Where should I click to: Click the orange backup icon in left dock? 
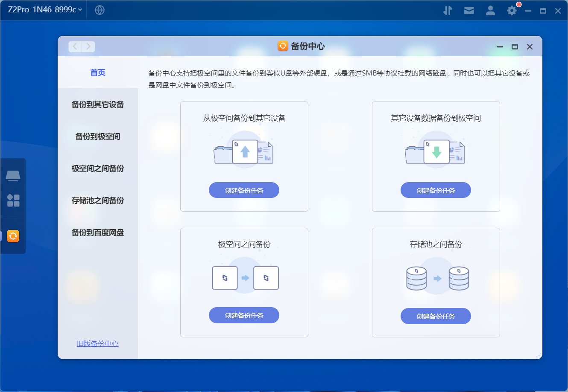tap(13, 235)
